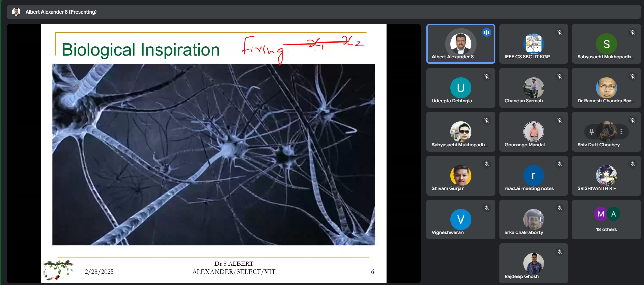Open more options on Shiv Dutt Choubey tile
The image size is (644, 285).
(621, 132)
